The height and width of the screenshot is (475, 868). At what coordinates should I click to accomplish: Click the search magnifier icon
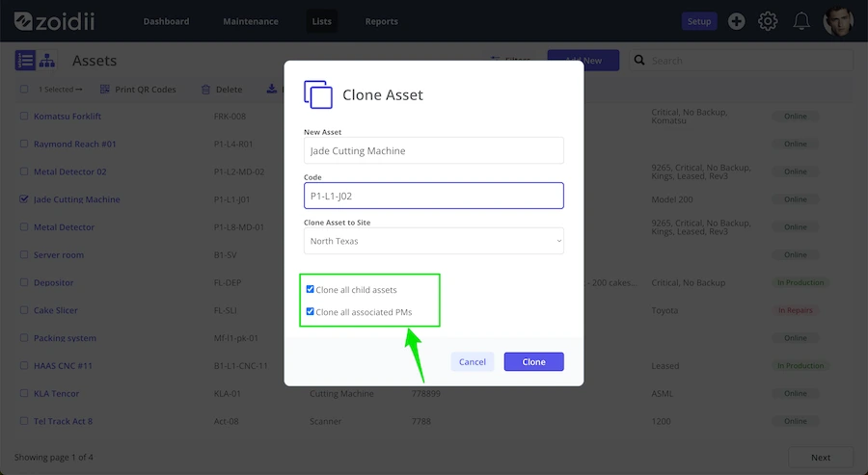click(639, 60)
